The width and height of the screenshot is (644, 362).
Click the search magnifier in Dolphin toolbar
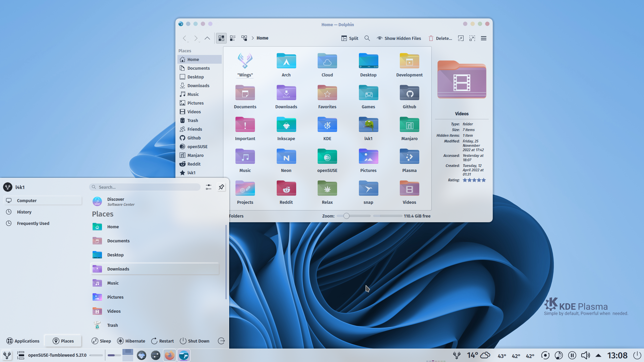tap(367, 38)
